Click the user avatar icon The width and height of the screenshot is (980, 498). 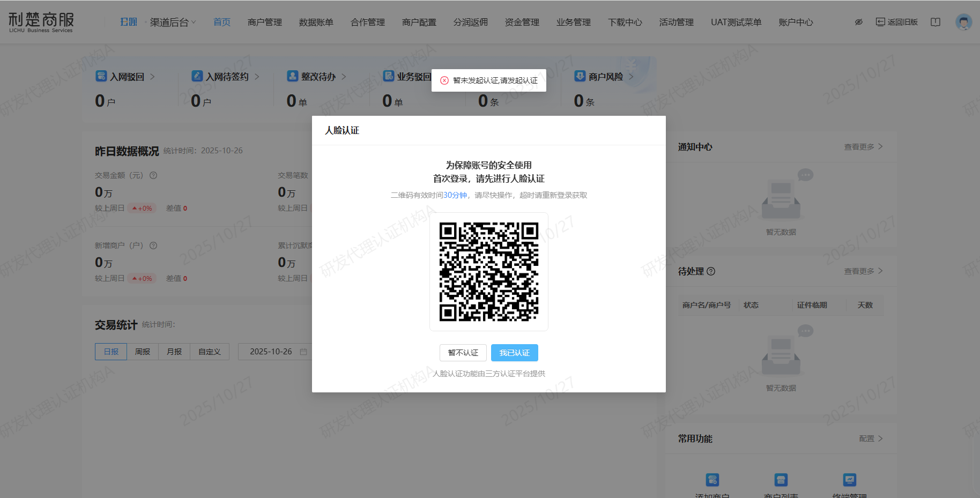click(963, 22)
